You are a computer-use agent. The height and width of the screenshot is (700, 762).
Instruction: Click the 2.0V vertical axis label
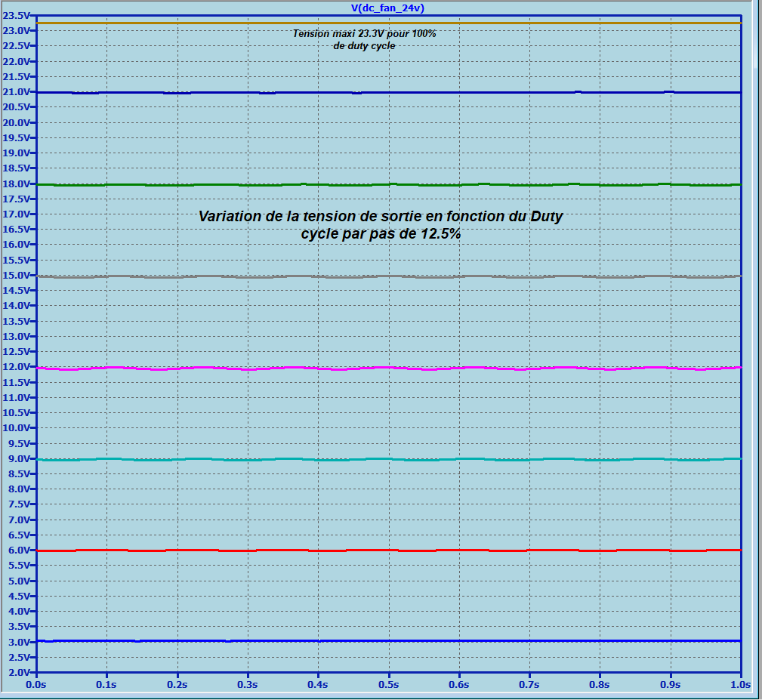click(x=18, y=673)
